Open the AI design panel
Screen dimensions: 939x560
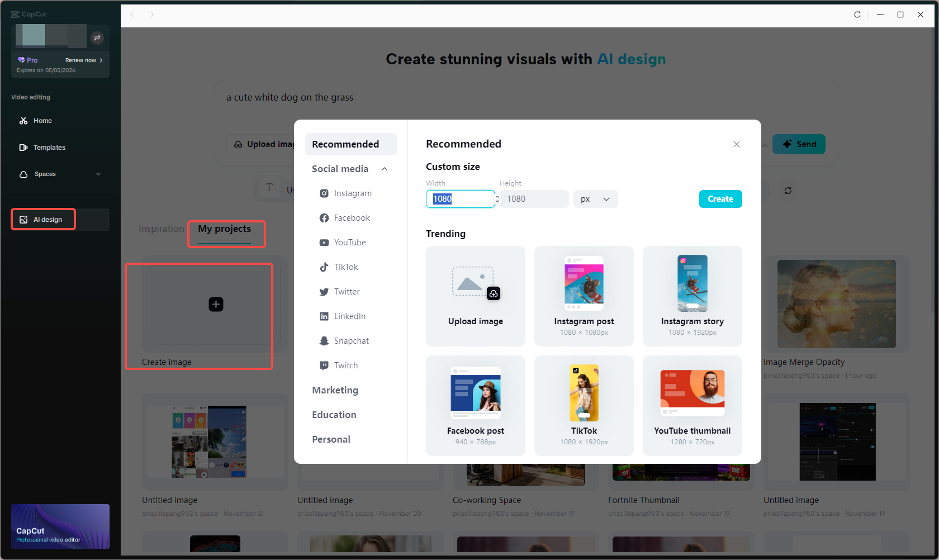point(43,219)
